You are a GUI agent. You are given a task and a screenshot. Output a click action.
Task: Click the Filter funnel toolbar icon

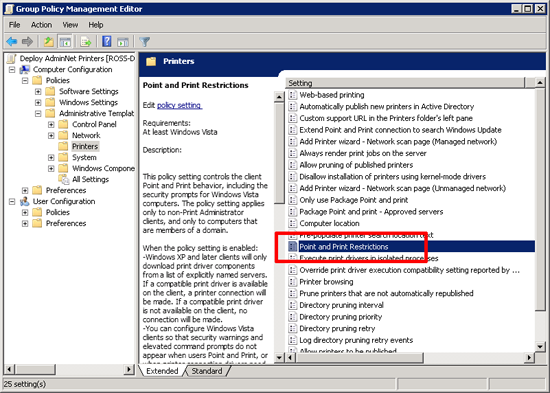click(x=145, y=42)
